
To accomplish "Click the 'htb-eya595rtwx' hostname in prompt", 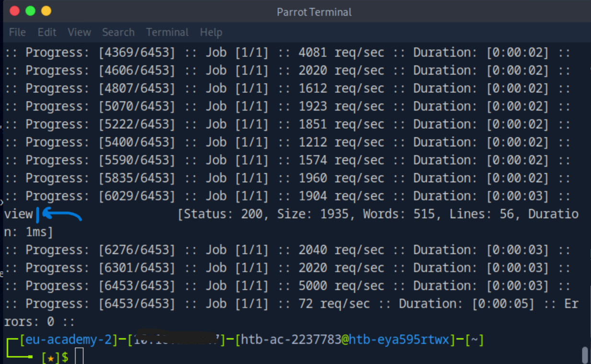I will point(398,340).
